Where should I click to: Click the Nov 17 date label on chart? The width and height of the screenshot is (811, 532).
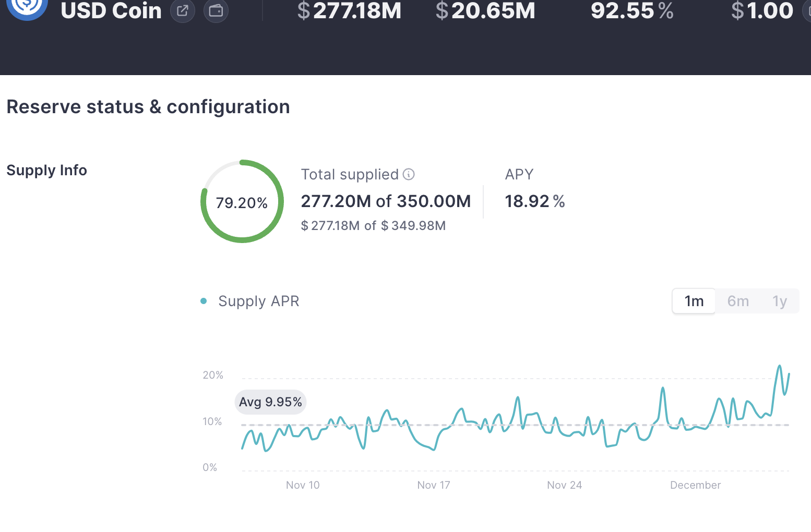pyautogui.click(x=433, y=485)
